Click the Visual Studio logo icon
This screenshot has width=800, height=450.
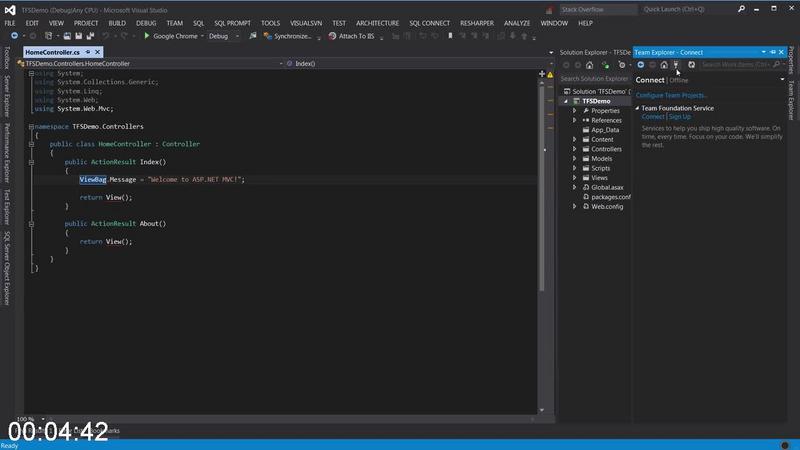[x=10, y=10]
